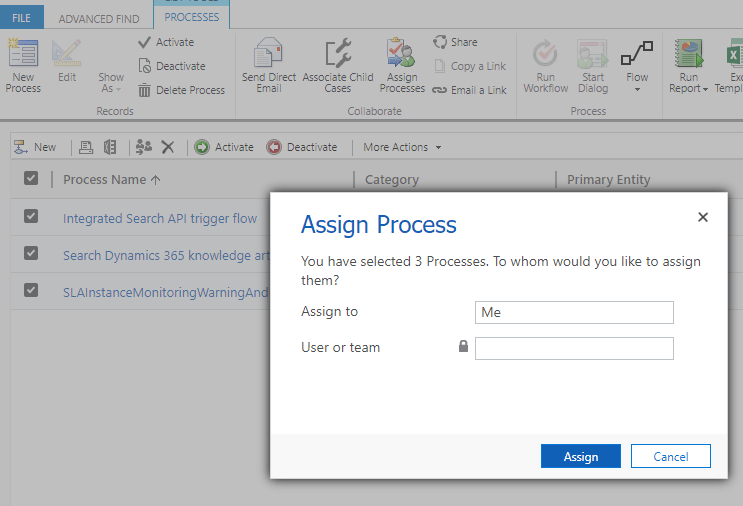This screenshot has height=506, width=743.
Task: Click the Share icon in ribbon
Action: (440, 42)
